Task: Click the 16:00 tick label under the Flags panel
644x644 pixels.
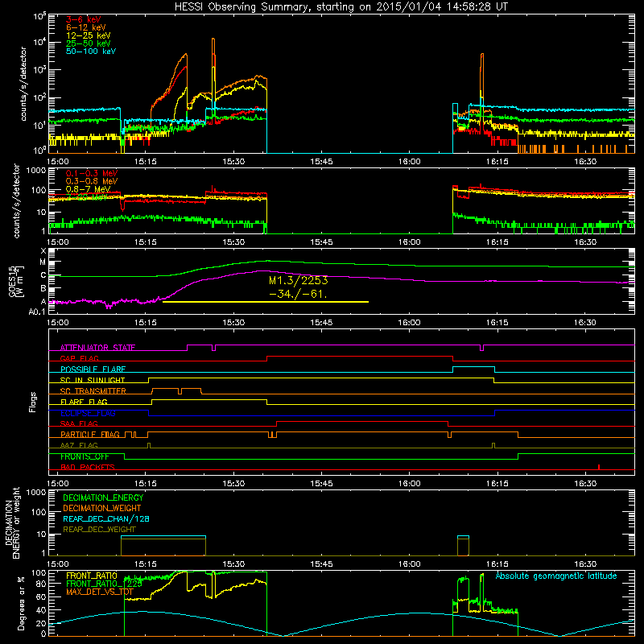Action: pos(409,484)
